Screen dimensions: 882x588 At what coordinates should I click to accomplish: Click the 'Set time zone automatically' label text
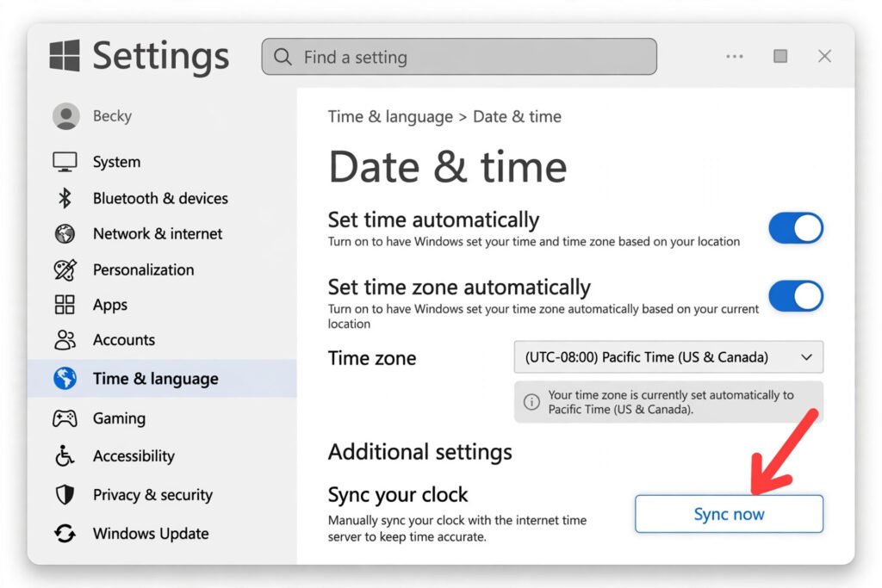(460, 288)
